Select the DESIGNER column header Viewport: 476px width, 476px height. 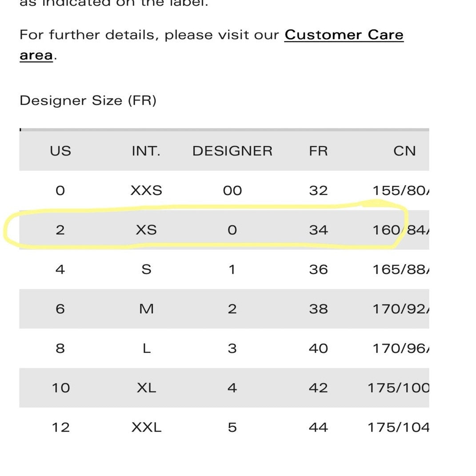(x=232, y=151)
